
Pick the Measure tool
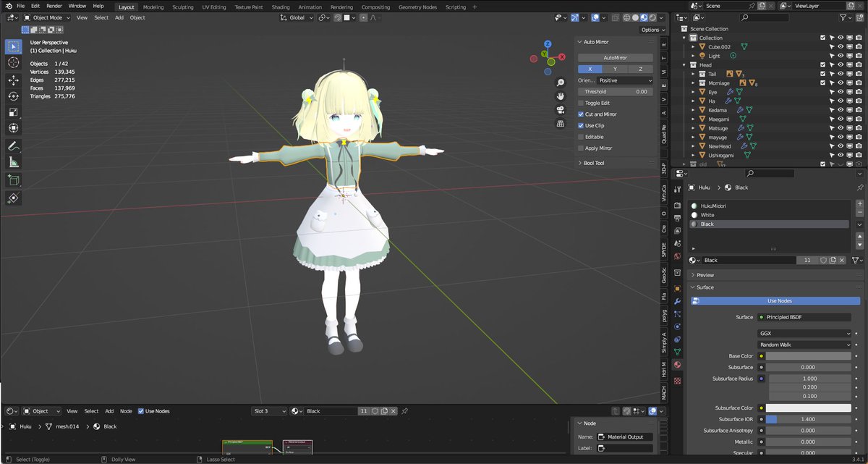click(x=13, y=162)
